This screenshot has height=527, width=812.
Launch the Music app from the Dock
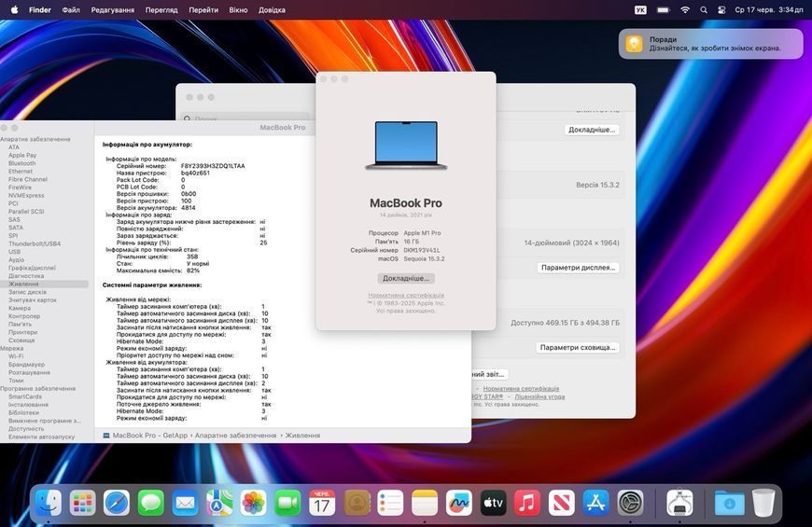pos(527,502)
